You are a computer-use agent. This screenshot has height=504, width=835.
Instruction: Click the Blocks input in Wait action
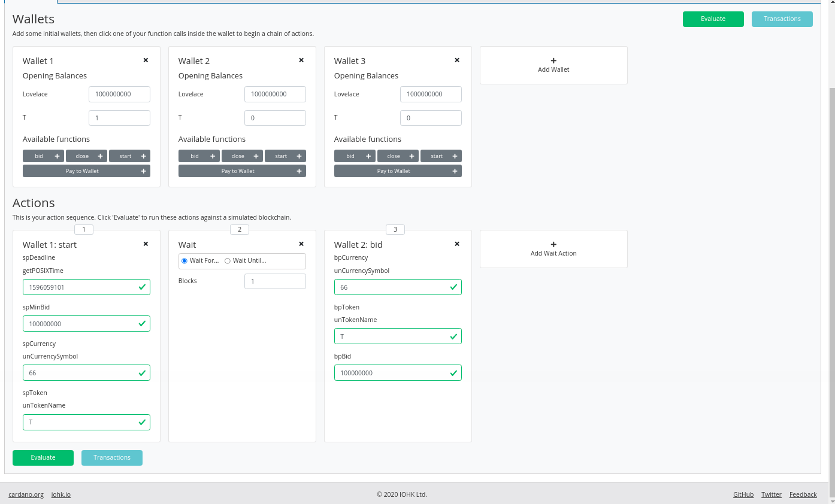tap(275, 281)
